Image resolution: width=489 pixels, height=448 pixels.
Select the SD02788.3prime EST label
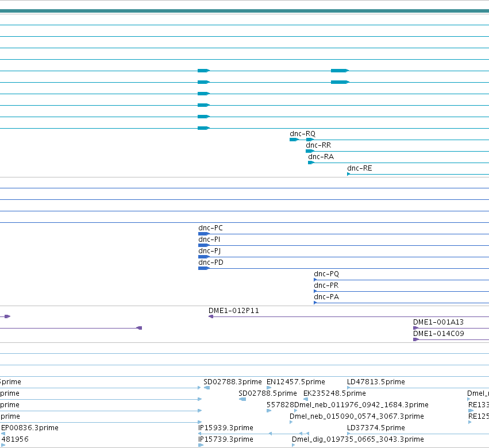(233, 382)
